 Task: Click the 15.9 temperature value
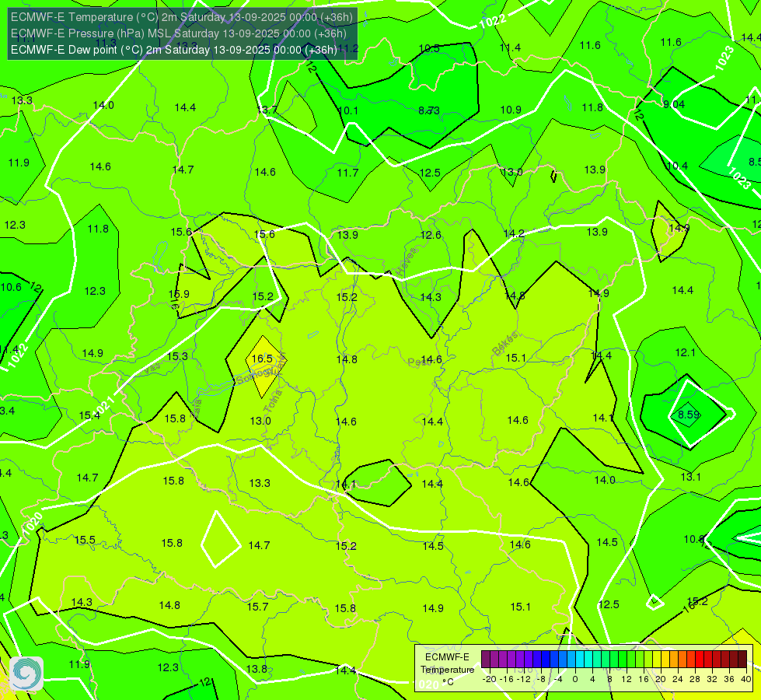pyautogui.click(x=179, y=294)
